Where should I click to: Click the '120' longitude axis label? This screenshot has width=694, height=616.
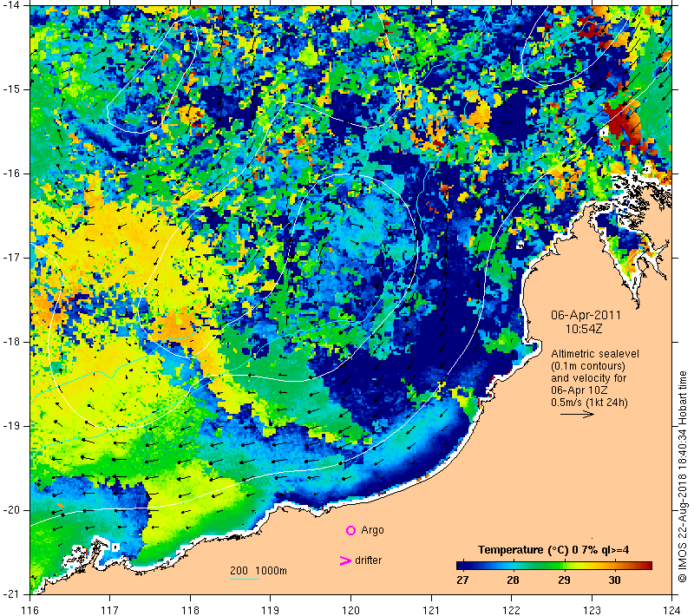(x=351, y=610)
